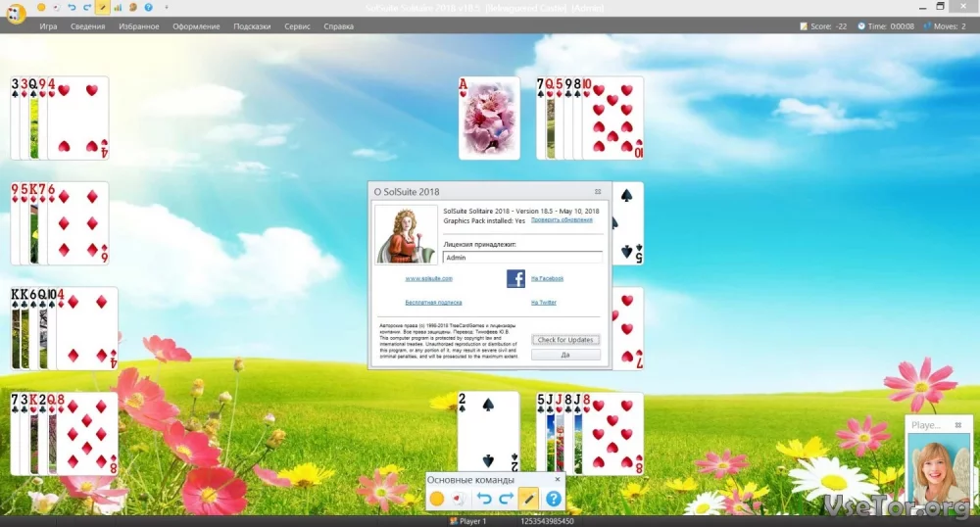The width and height of the screenshot is (980, 527).
Task: Click the Да button in About dialog
Action: tap(565, 355)
